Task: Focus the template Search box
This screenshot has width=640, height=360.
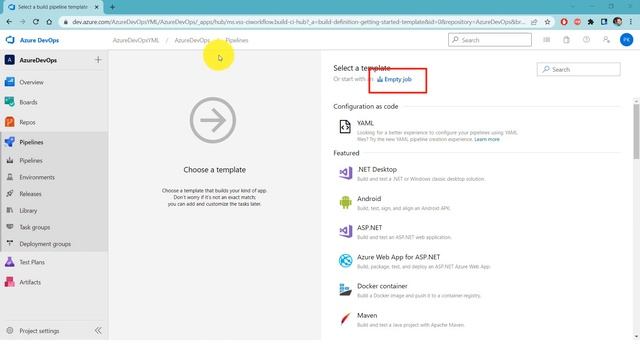Action: tap(578, 69)
